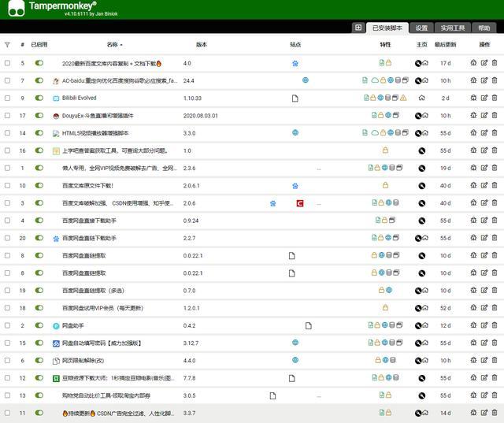Edit script number 13
Image resolution: width=504 pixels, height=423 pixels.
coord(484,395)
